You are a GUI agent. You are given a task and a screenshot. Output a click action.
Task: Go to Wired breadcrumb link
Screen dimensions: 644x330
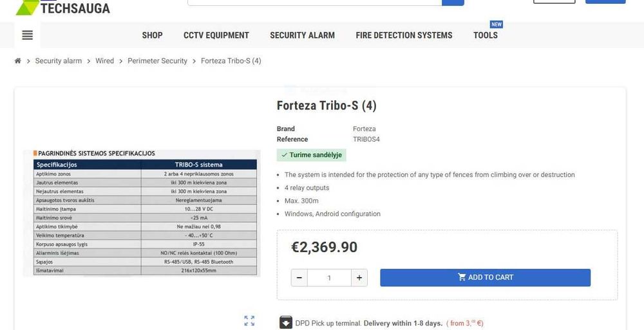[104, 61]
